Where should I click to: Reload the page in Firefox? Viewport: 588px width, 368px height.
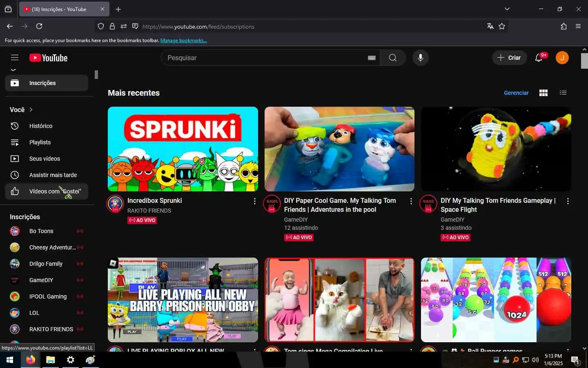click(39, 26)
